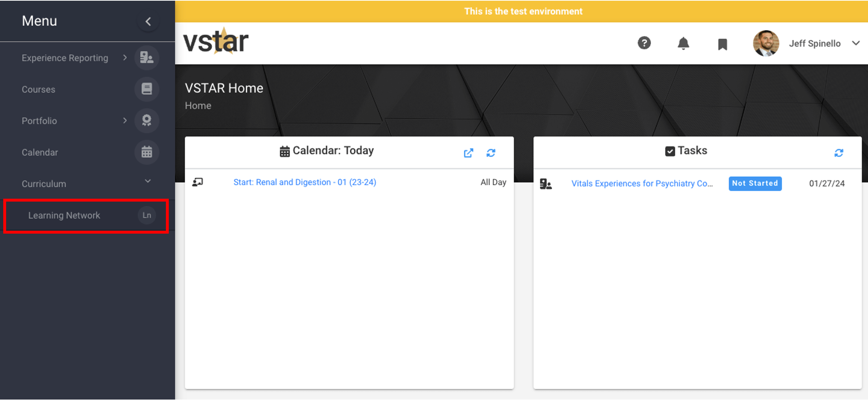868x401 pixels.
Task: Click the vstar logo
Action: [x=216, y=41]
